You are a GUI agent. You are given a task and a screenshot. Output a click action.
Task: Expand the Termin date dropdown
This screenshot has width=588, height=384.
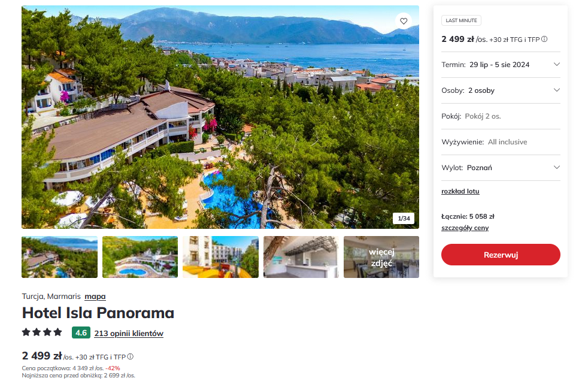[501, 65]
